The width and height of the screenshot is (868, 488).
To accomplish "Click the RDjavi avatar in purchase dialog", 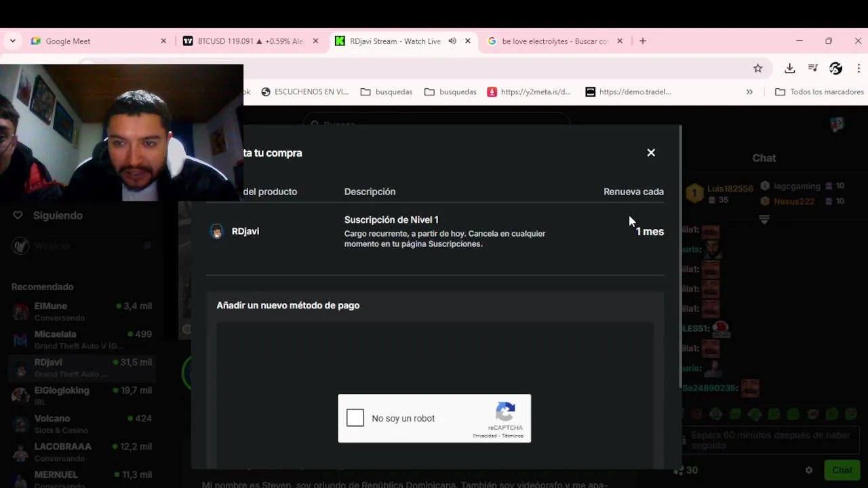I will click(x=216, y=231).
